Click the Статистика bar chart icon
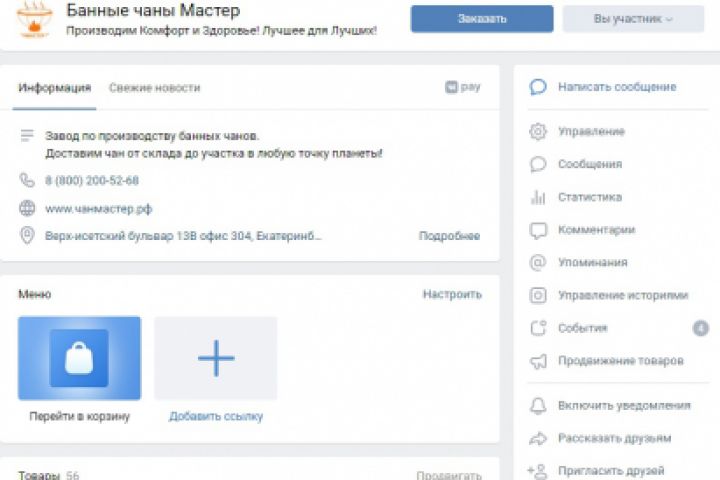 (x=538, y=197)
